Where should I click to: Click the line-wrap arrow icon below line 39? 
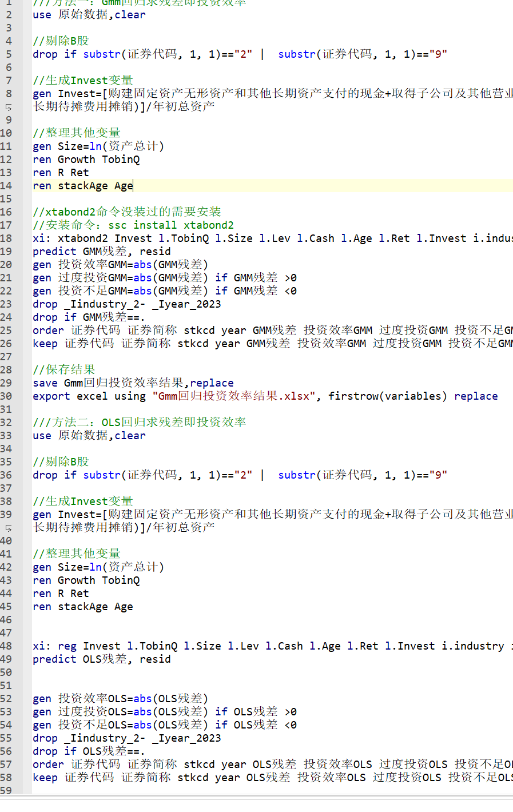point(8,528)
